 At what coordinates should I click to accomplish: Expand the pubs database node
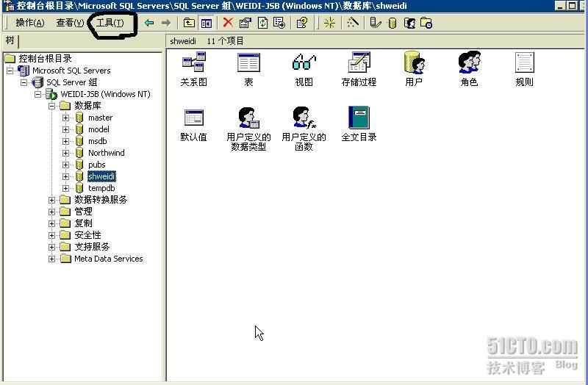tap(65, 165)
